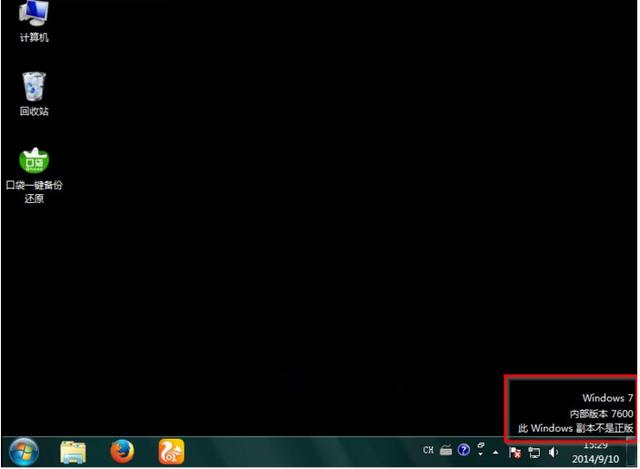
Task: Select the 计算机 desktop icon
Action: tap(34, 21)
